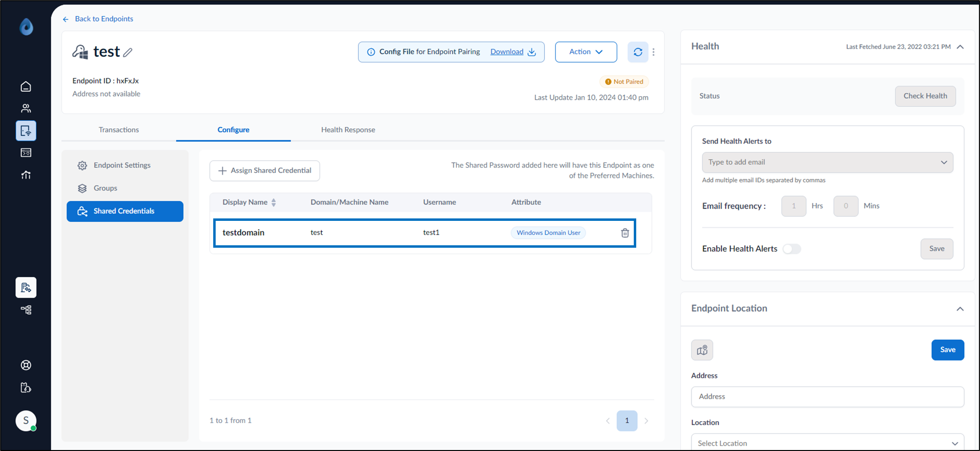
Task: Click the S user avatar
Action: click(26, 421)
